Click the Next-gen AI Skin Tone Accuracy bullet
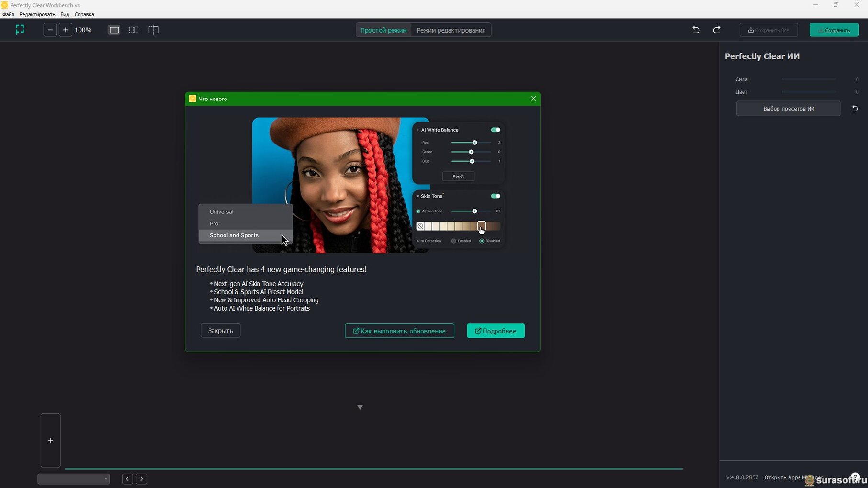This screenshot has width=868, height=488. [x=259, y=284]
